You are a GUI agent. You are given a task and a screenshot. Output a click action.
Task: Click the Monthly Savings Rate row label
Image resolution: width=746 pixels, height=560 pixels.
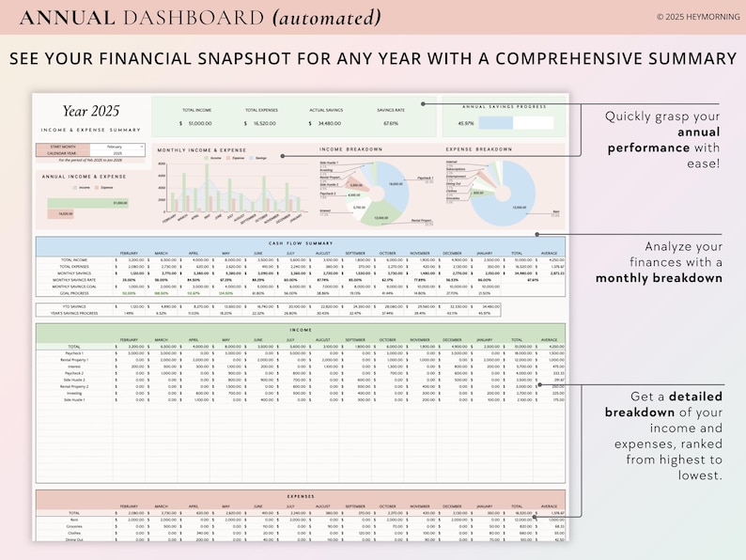click(x=74, y=280)
